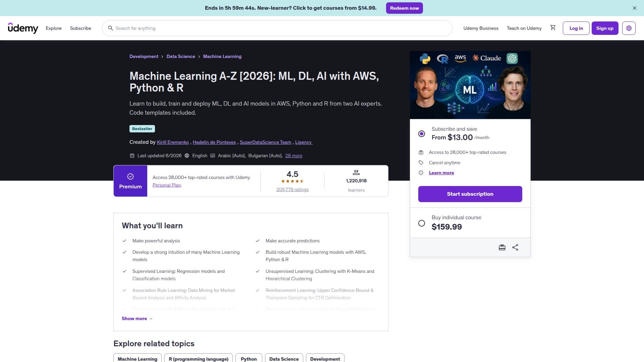Click the search magnifier icon
Viewport: 644px width, 362px height.
110,28
